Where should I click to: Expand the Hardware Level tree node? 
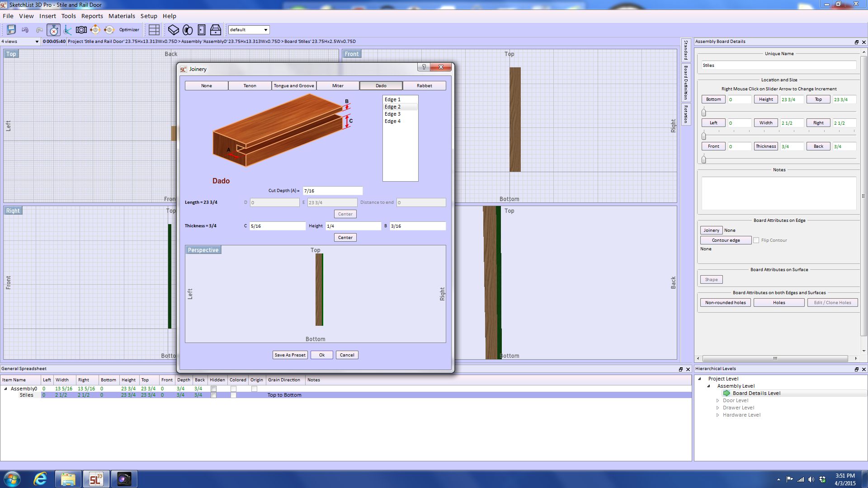[x=718, y=415]
